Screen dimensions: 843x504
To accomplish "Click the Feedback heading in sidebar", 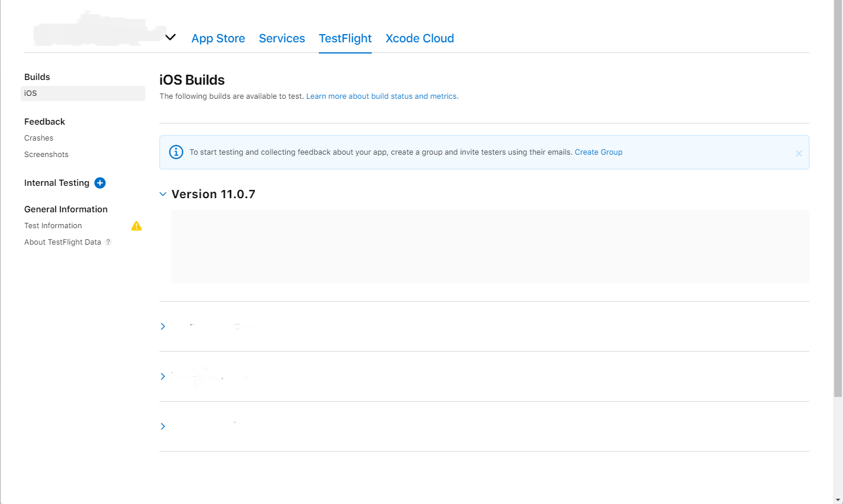I will pyautogui.click(x=45, y=122).
